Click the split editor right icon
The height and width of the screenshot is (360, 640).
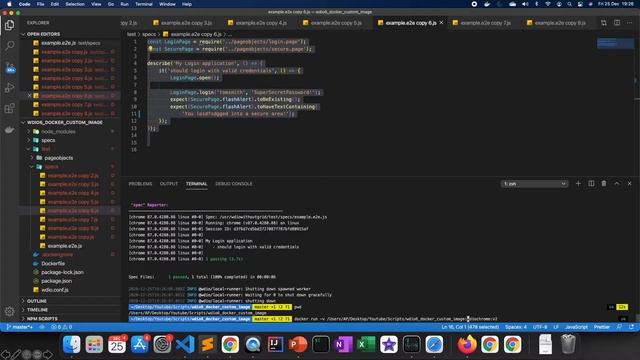pyautogui.click(x=617, y=23)
